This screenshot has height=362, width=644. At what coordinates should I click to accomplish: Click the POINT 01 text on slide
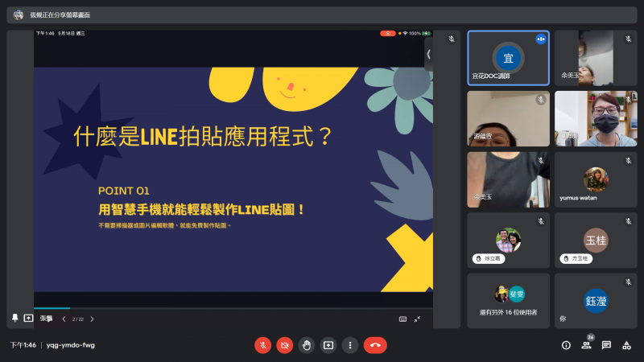point(124,191)
